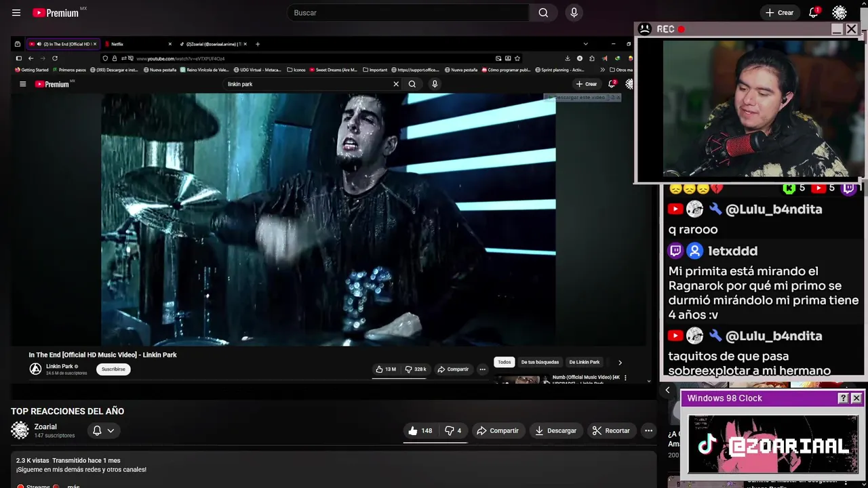Open ellipsis menu under the Linkin Park video
This screenshot has width=868, height=488.
coord(482,369)
